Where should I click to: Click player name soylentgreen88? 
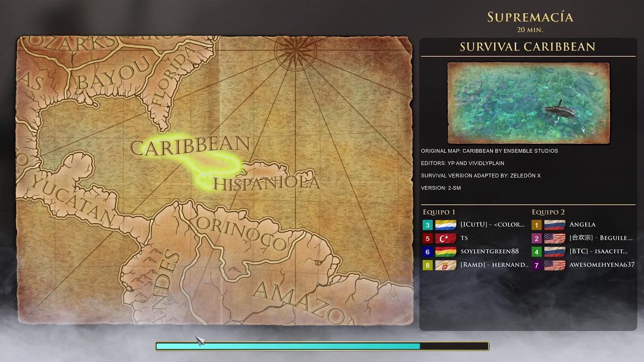(490, 251)
